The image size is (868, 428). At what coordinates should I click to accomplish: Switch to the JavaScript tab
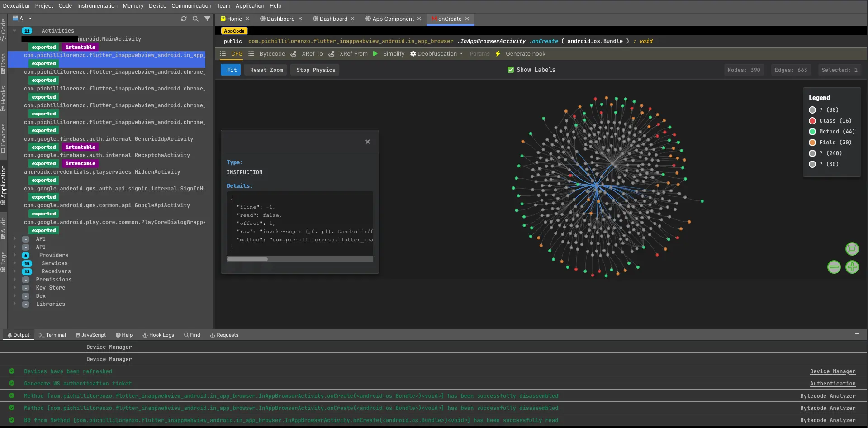(x=90, y=335)
